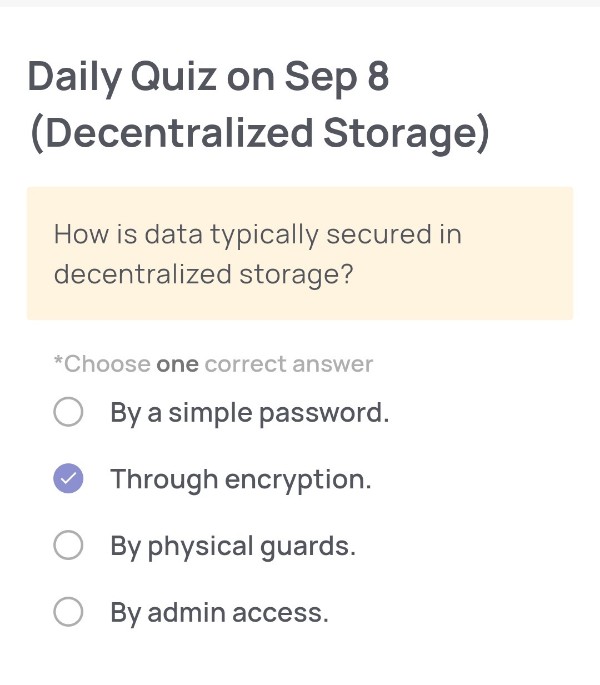Pick the 'By admin access.' radio button

click(x=68, y=612)
